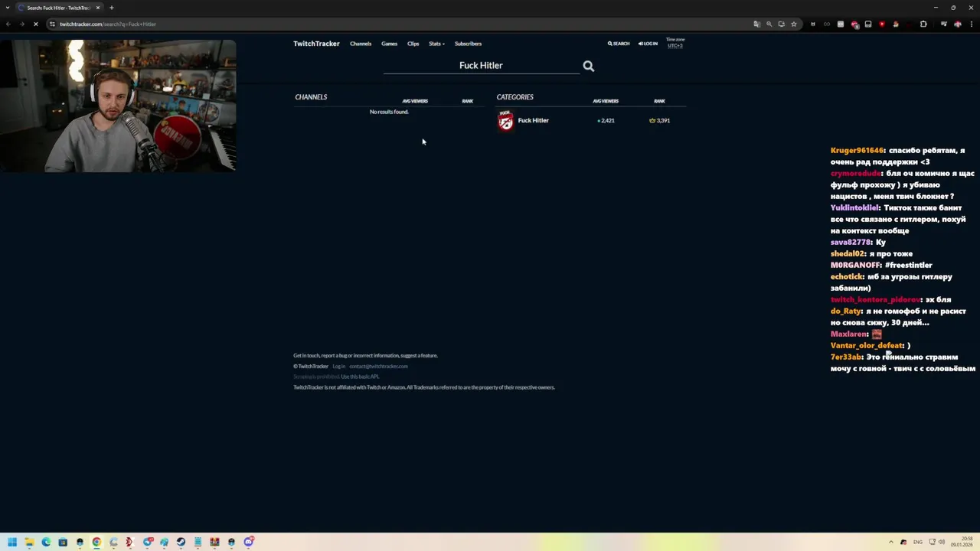Click the 2,421 average viewers value
The width and height of the screenshot is (980, 551).
tap(606, 120)
